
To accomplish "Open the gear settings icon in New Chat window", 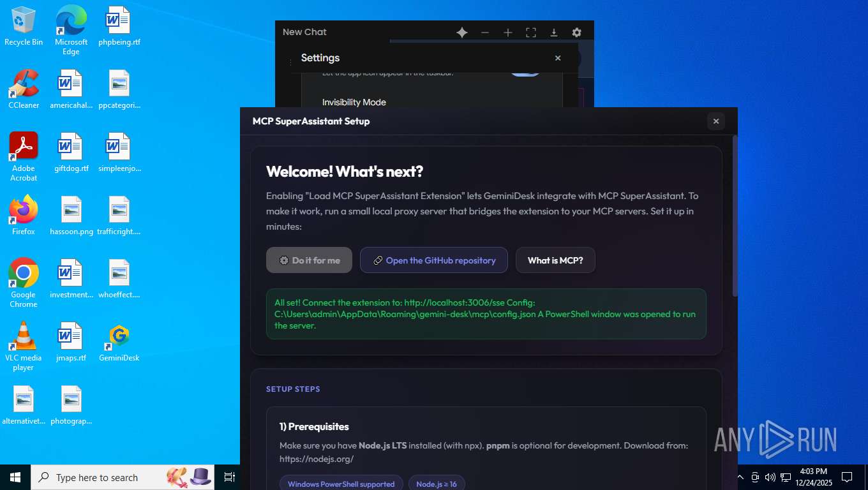I will (577, 33).
